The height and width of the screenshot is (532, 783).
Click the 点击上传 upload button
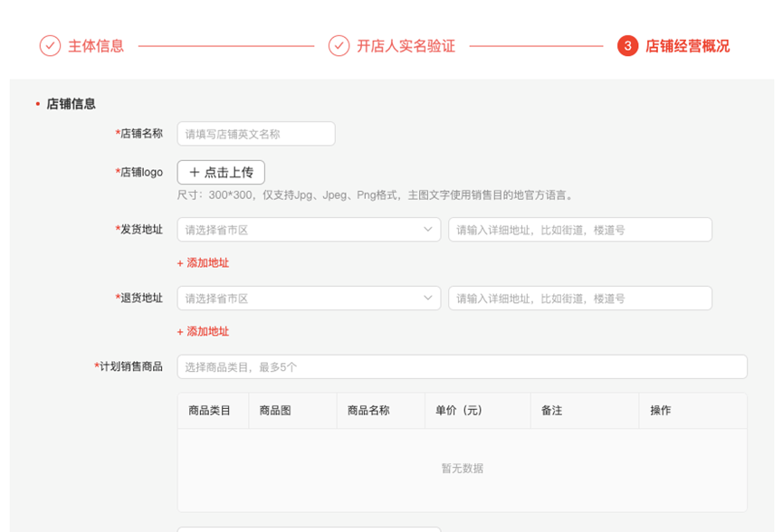point(220,172)
